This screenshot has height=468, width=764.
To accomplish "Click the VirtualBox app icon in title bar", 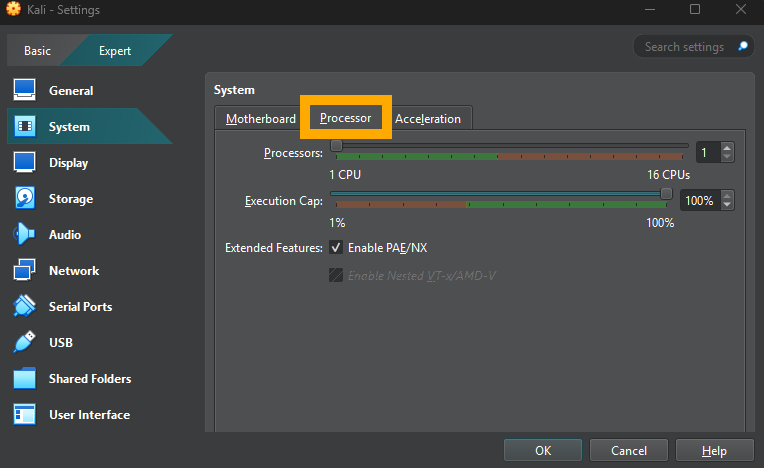I will (x=13, y=9).
